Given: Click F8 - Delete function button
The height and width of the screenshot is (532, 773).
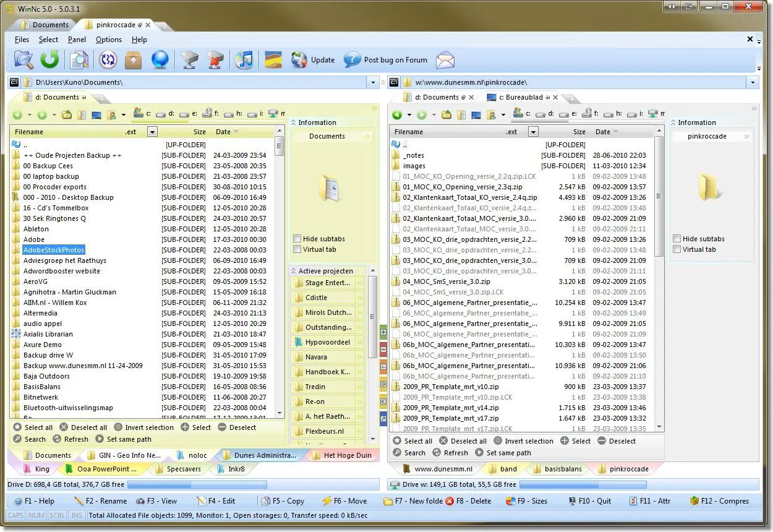Looking at the screenshot, I should coord(468,501).
